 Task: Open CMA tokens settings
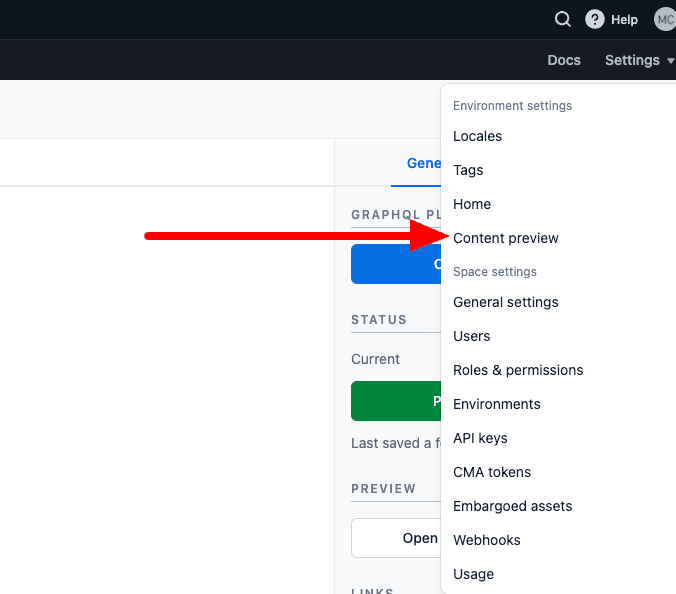click(x=492, y=472)
